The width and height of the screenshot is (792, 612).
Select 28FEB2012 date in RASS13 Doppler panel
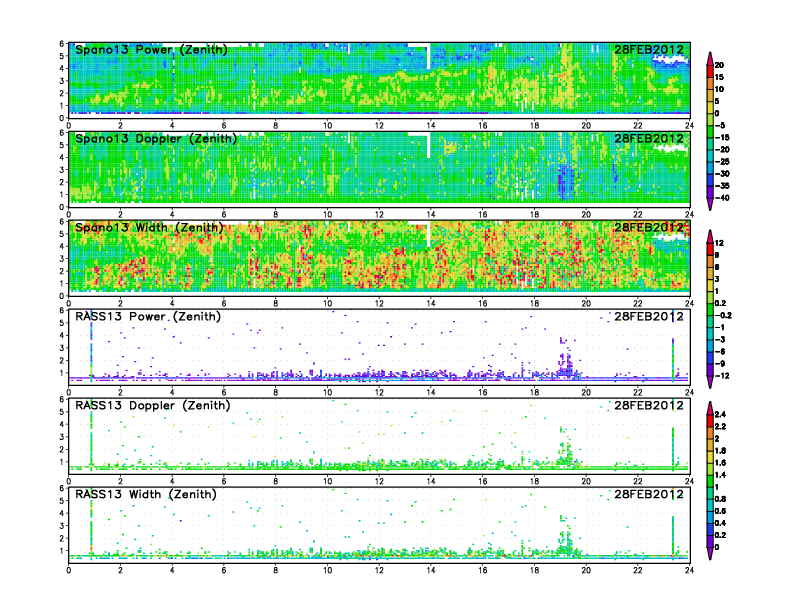click(x=649, y=405)
